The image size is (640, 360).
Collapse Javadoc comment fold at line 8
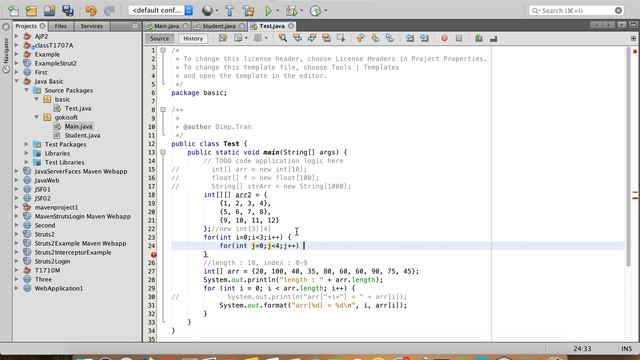pyautogui.click(x=163, y=110)
